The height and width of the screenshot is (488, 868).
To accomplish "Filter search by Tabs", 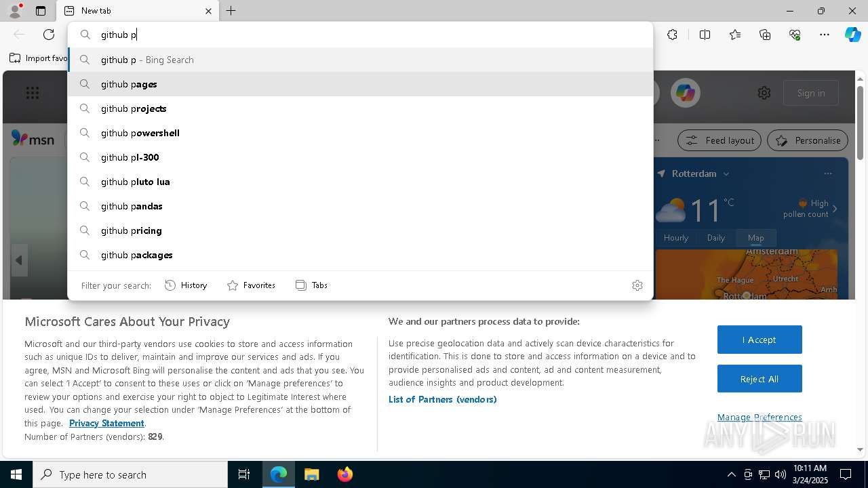I will (x=312, y=285).
